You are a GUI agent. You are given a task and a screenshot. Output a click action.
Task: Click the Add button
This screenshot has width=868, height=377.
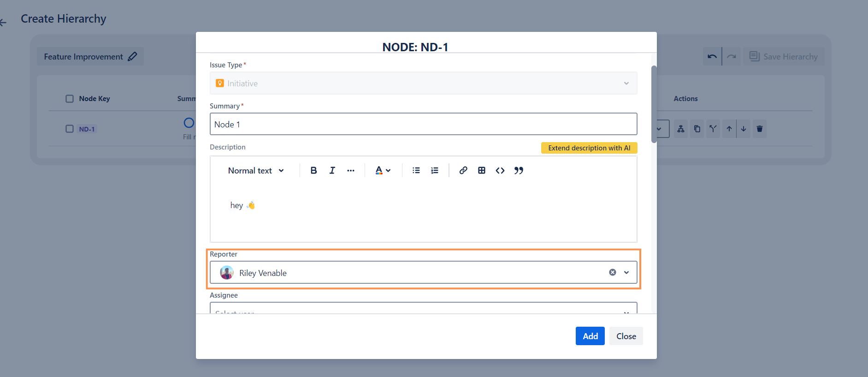click(590, 336)
